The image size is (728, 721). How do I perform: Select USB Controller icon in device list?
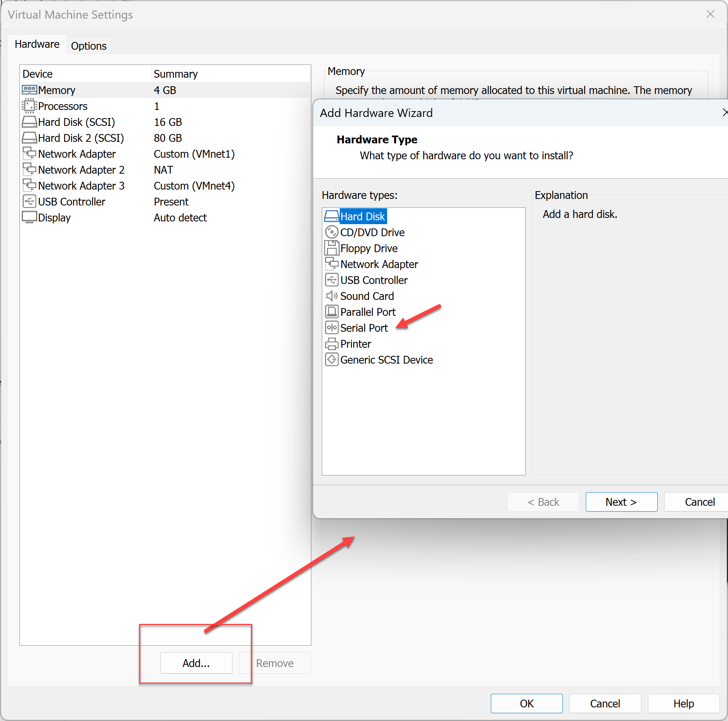point(30,202)
